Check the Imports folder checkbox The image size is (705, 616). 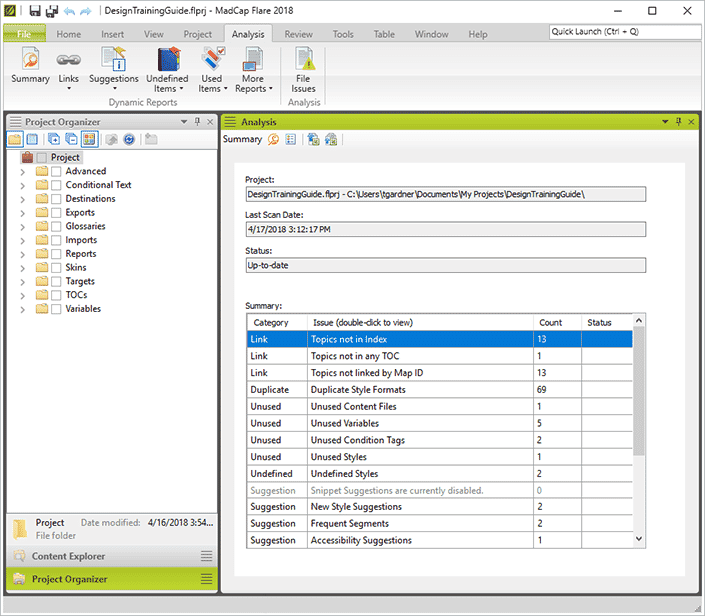pyautogui.click(x=56, y=240)
